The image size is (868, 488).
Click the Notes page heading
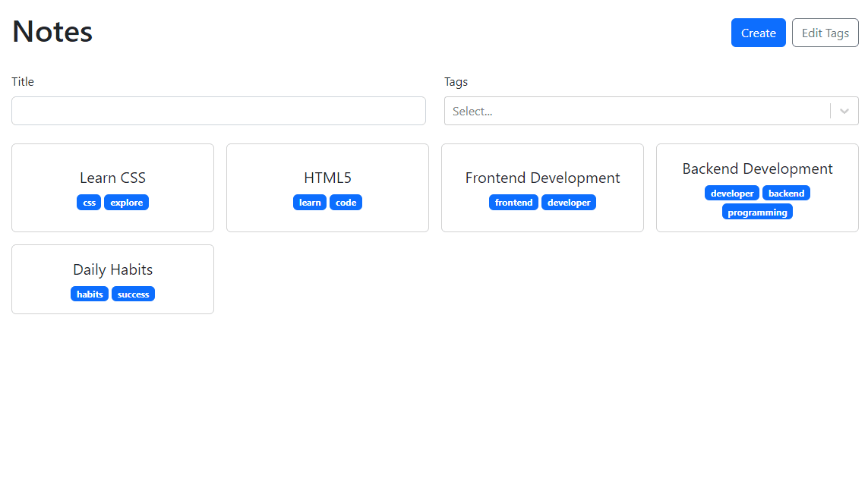pos(52,32)
